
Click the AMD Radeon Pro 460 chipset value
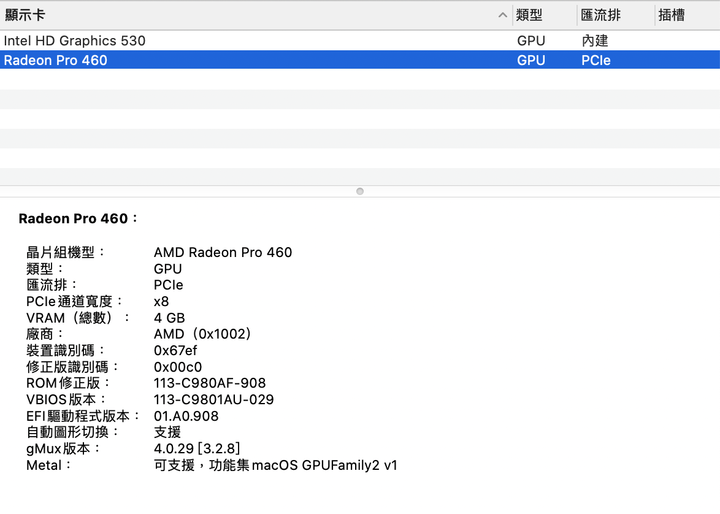coord(223,252)
